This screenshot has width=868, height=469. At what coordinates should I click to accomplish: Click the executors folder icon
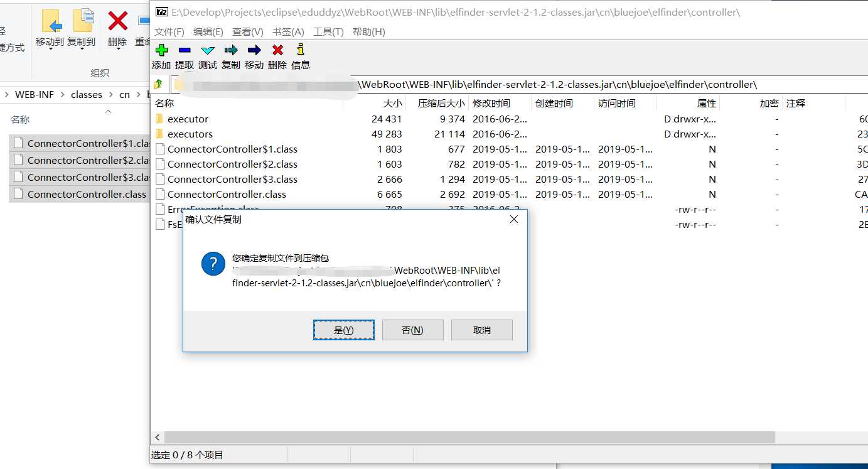coord(160,134)
